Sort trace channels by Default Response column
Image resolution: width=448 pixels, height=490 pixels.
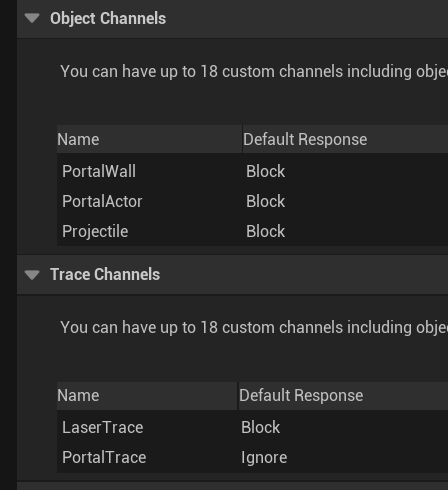[343, 396]
